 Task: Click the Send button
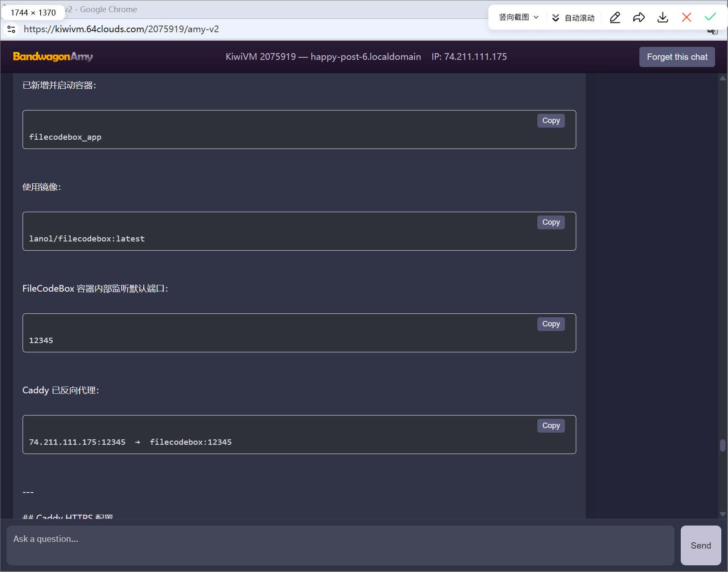(701, 545)
